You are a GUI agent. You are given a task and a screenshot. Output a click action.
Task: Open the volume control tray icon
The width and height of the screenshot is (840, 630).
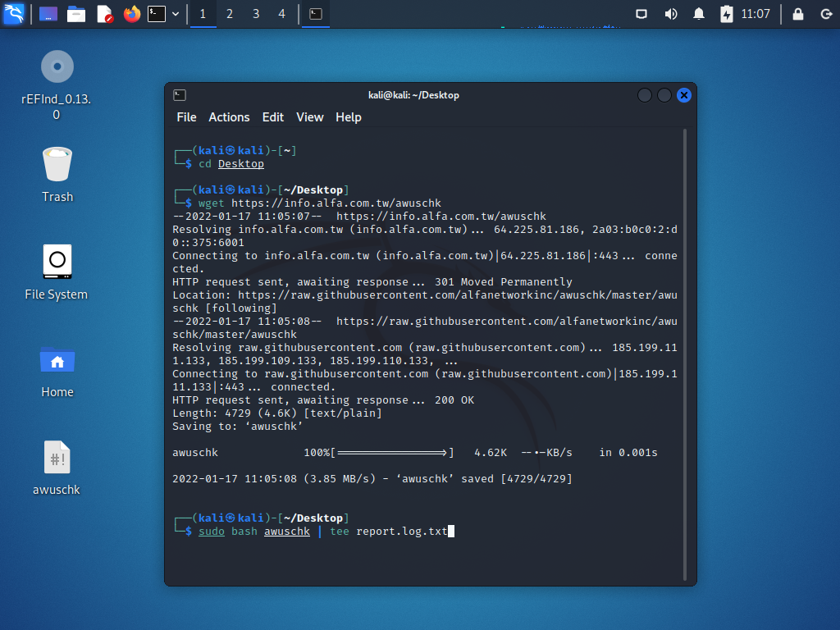(x=671, y=14)
